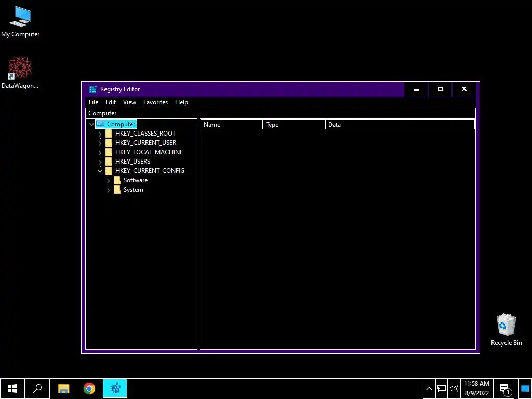The width and height of the screenshot is (532, 399).
Task: Click the System folder icon
Action: click(117, 189)
